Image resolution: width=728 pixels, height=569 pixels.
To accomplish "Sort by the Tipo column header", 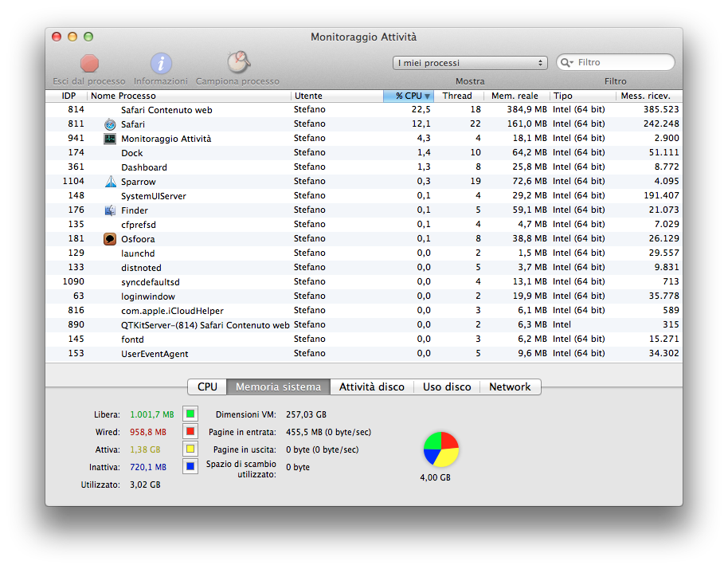I will coord(583,96).
